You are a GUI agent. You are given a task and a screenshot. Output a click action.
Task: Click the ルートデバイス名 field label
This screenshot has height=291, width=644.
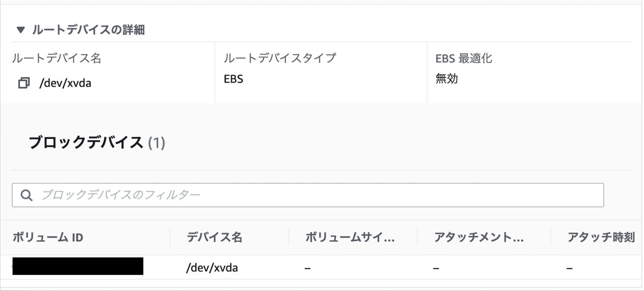tap(57, 58)
